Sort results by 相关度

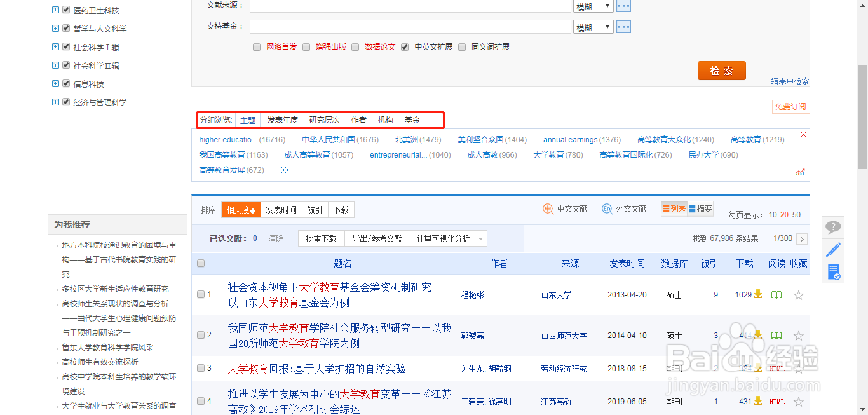pos(241,210)
